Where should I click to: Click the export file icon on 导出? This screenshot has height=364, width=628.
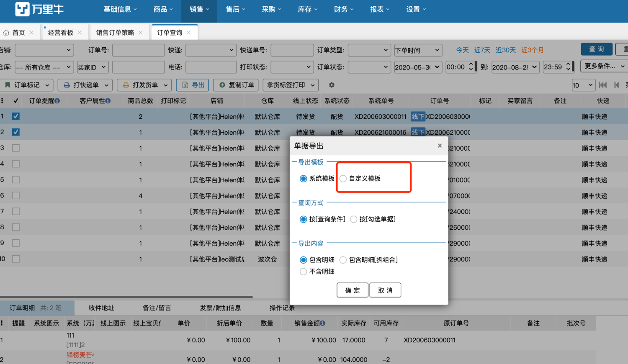coord(185,85)
